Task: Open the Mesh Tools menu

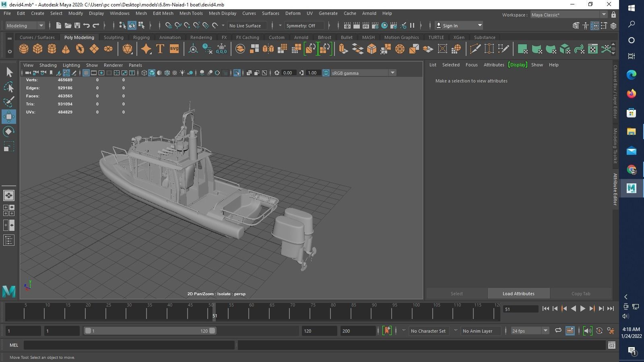Action: point(191,13)
